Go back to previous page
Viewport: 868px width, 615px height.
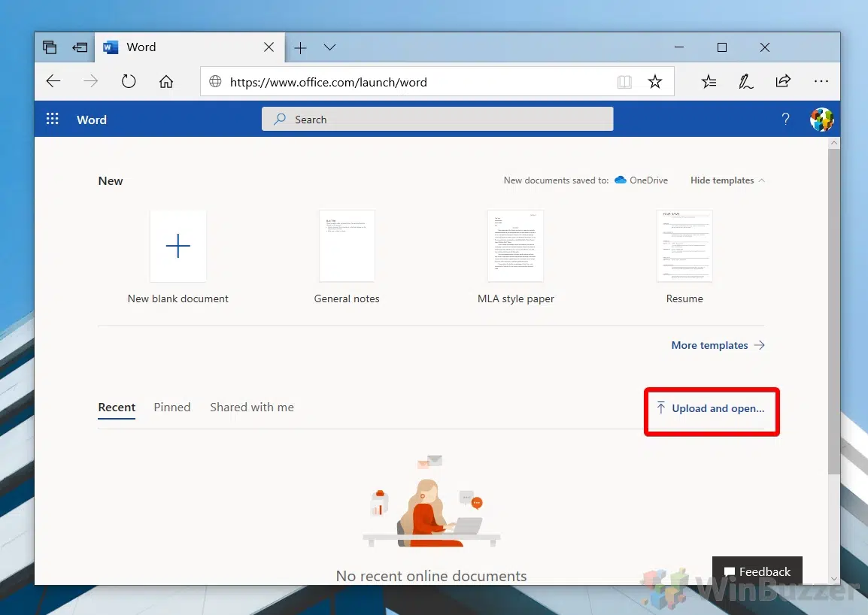click(53, 81)
